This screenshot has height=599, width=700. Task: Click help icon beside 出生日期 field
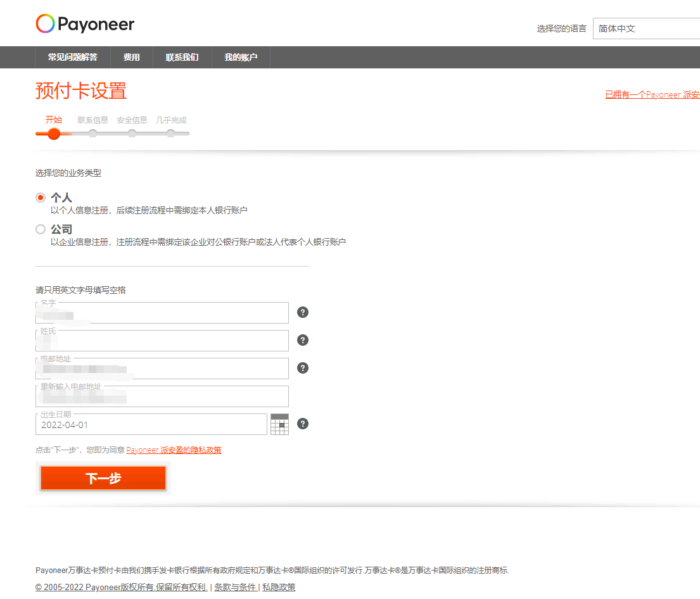[303, 424]
